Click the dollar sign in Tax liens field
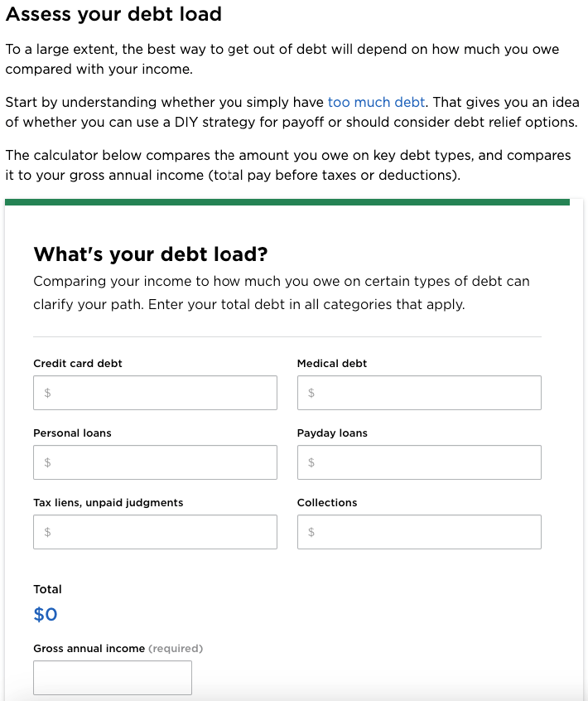Screen dimensions: 588x701 47,533
